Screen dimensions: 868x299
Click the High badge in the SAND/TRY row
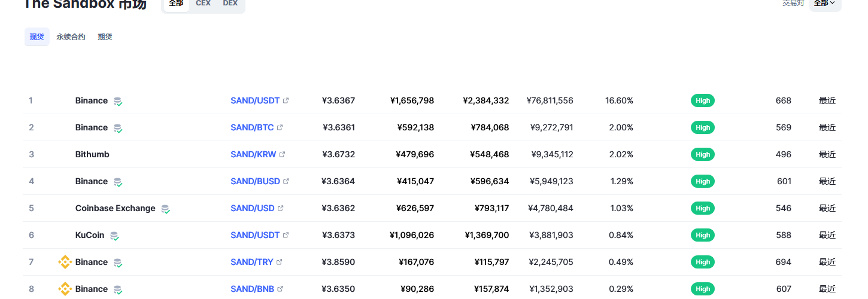(x=703, y=262)
